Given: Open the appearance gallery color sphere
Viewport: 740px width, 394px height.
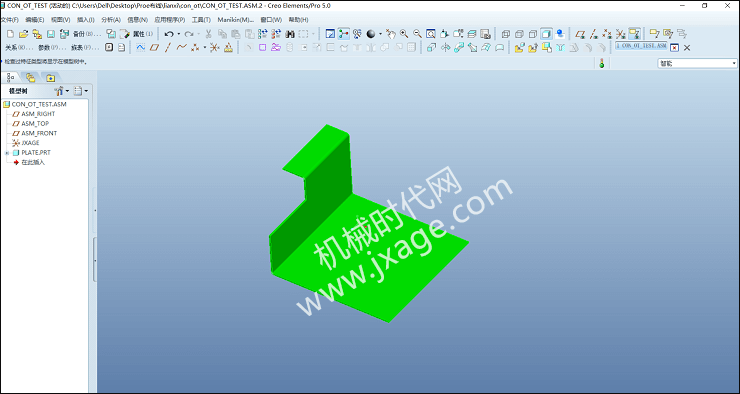Looking at the screenshot, I should (x=371, y=34).
